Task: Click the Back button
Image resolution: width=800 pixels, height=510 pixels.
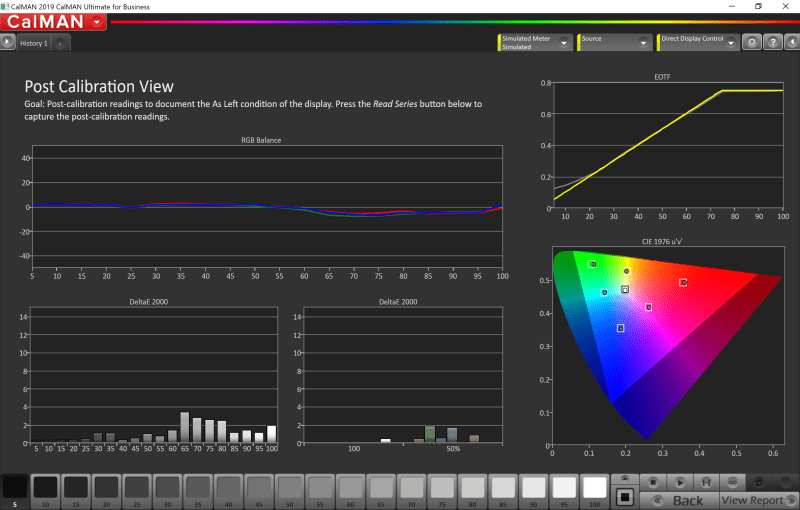Action: (680, 499)
